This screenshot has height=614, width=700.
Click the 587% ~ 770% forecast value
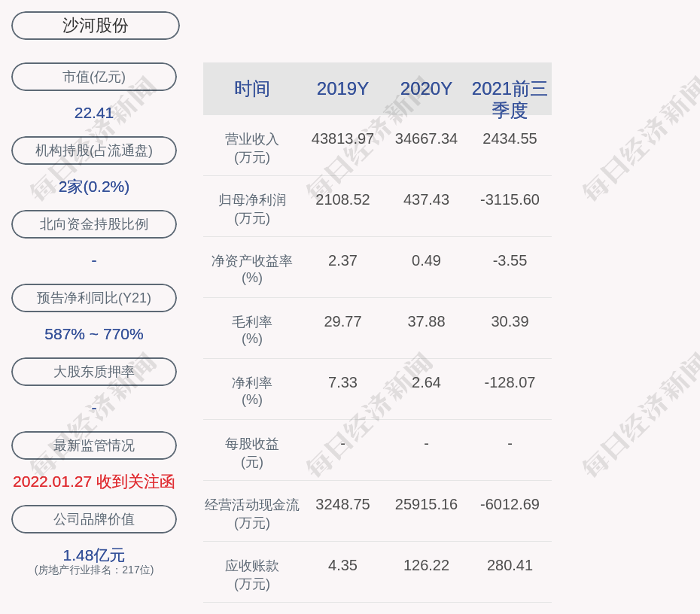94,334
